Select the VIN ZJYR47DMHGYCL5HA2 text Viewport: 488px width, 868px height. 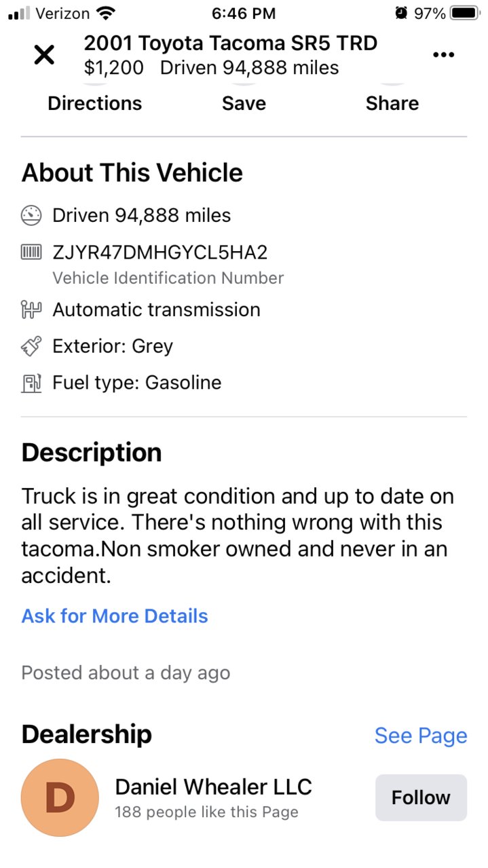tap(160, 253)
